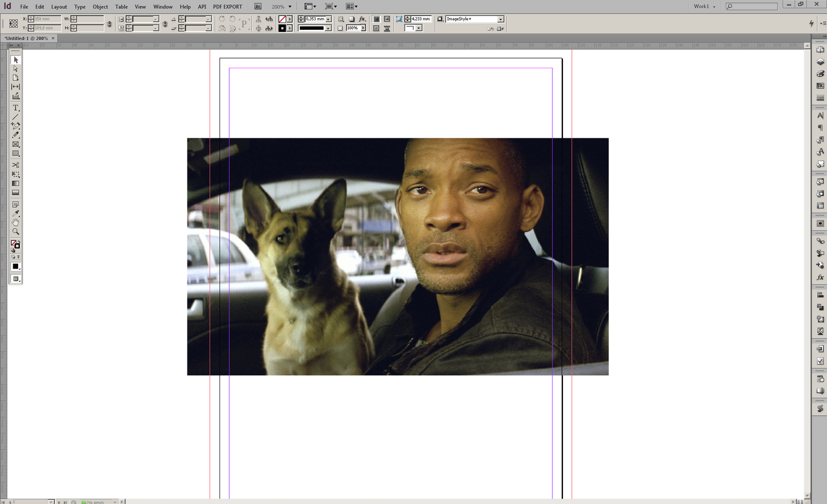Open the PDF EXPORT menu

pyautogui.click(x=228, y=7)
